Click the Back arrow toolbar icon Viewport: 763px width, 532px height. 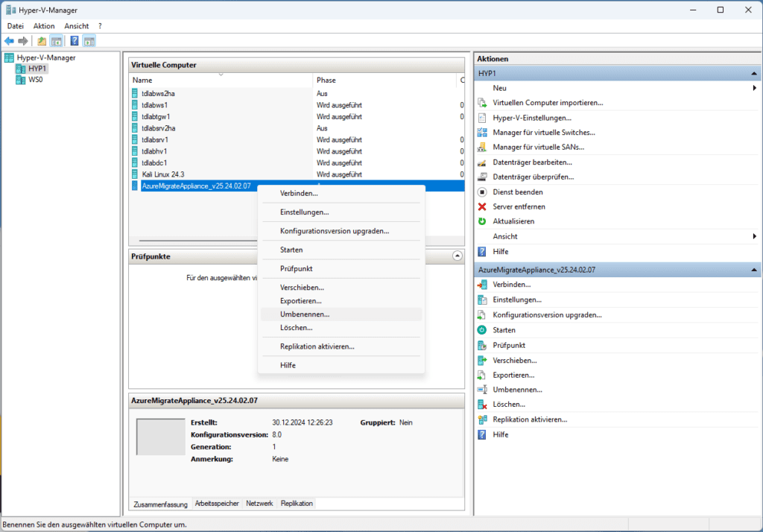[9, 41]
